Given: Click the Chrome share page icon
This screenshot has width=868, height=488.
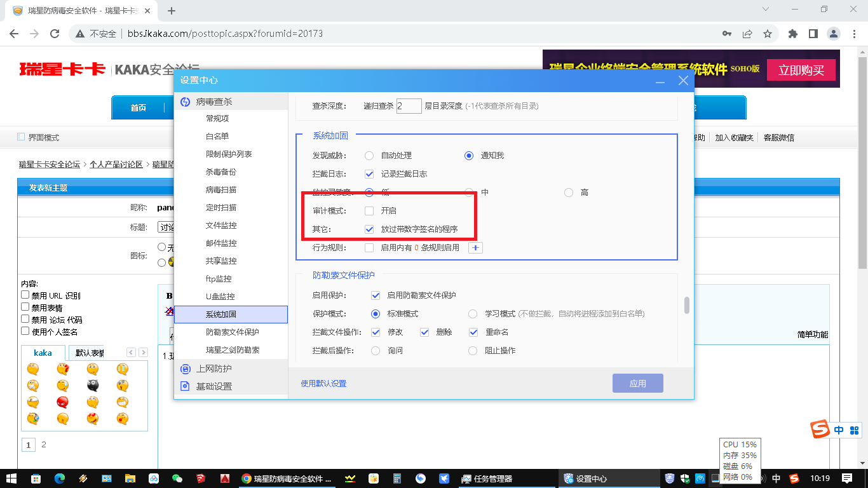Looking at the screenshot, I should (x=747, y=34).
